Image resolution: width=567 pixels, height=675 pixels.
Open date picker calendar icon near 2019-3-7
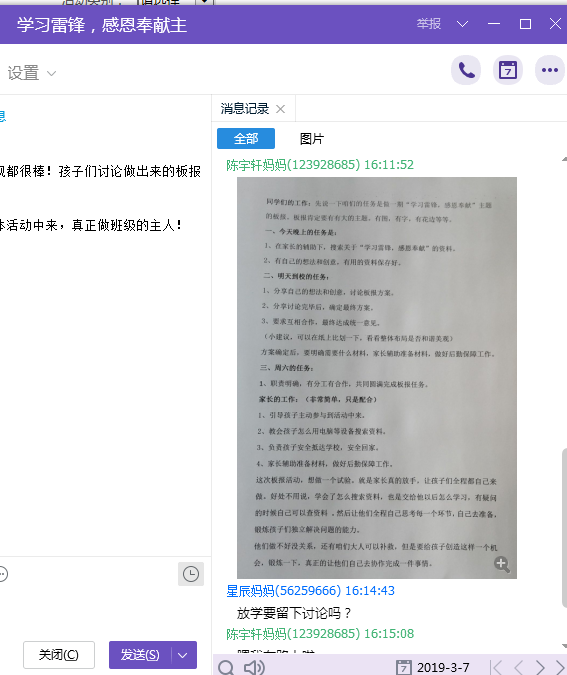403,667
